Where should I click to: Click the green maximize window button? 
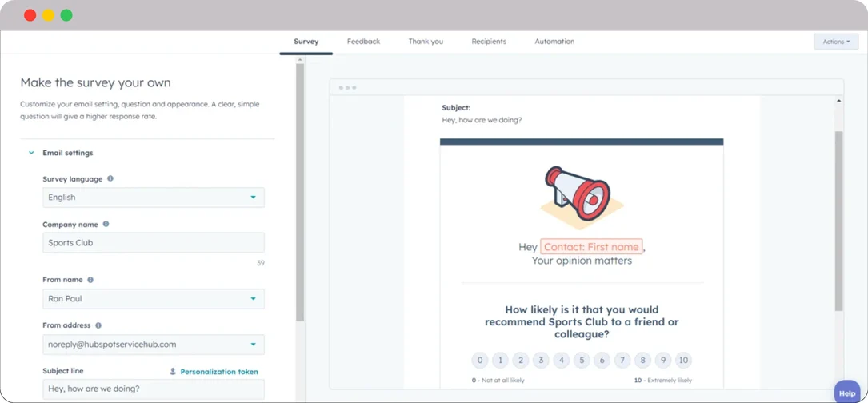pyautogui.click(x=66, y=15)
